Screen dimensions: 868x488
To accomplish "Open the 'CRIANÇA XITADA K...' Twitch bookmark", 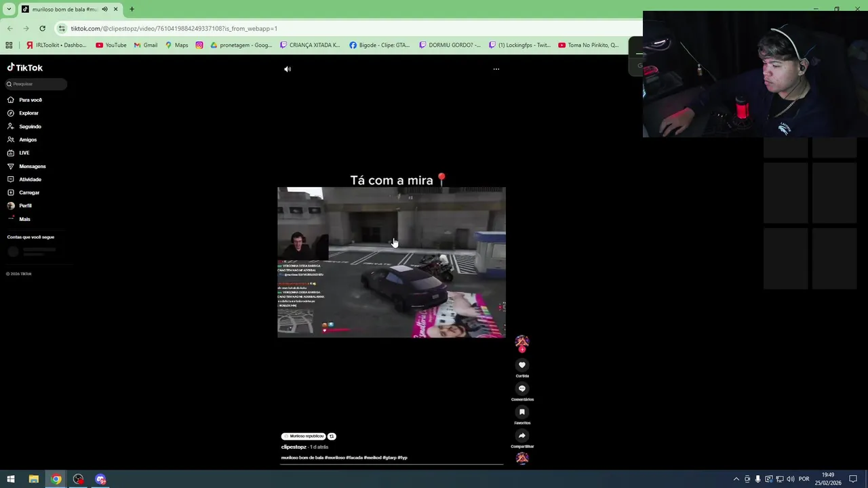I will click(310, 45).
